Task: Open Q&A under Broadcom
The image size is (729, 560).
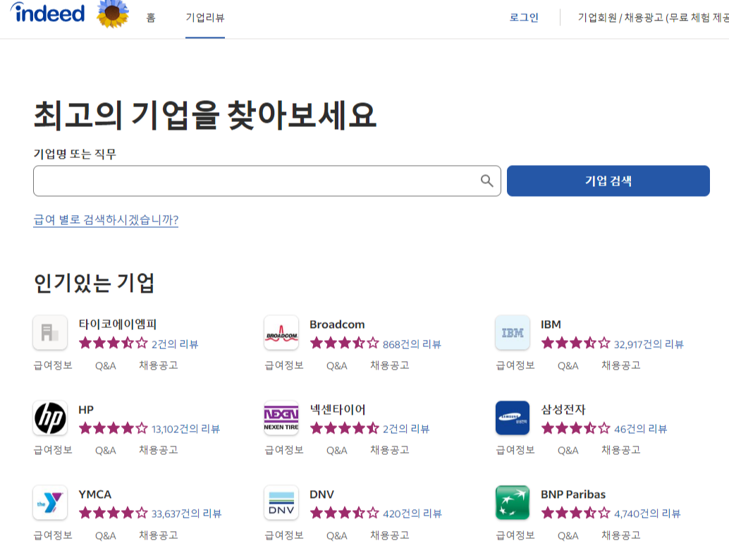Action: coord(336,366)
